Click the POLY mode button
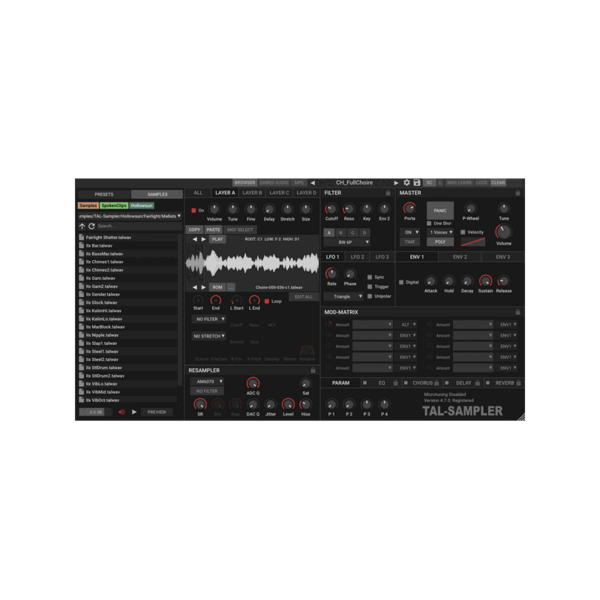The height and width of the screenshot is (600, 600). (x=440, y=242)
